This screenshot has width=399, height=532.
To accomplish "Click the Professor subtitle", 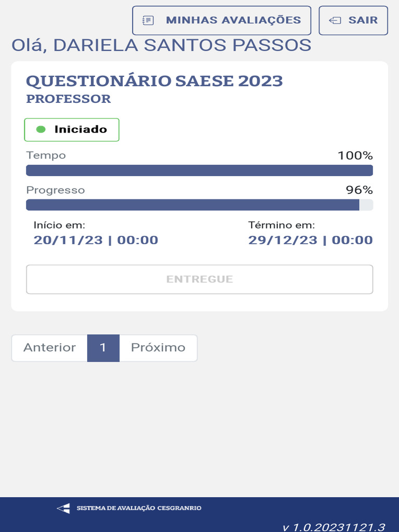I will [x=68, y=99].
